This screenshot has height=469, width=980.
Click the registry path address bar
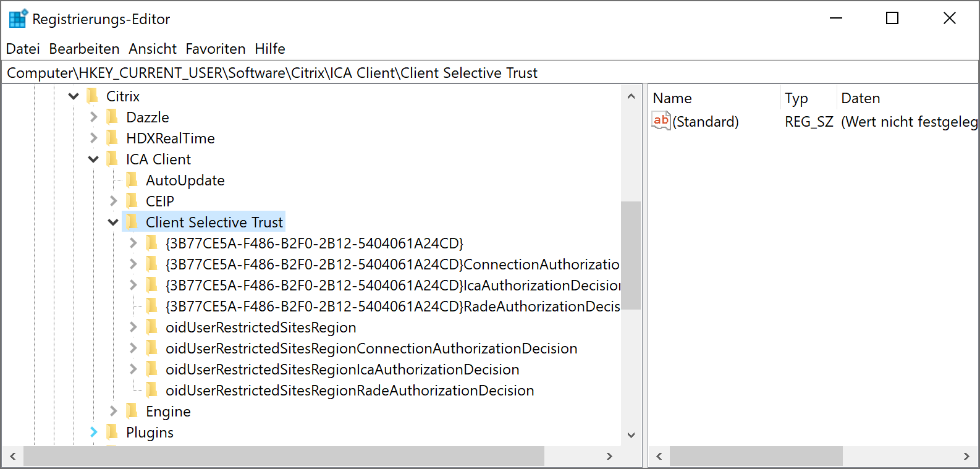490,73
